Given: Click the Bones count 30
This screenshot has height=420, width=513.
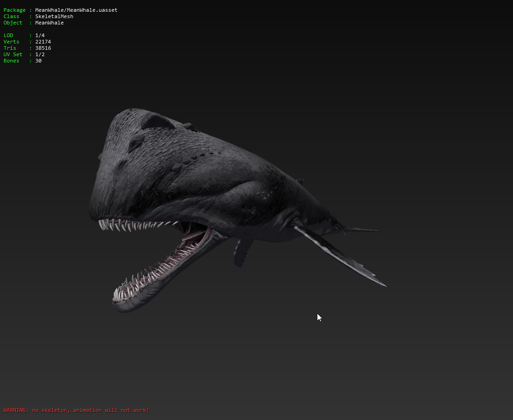Looking at the screenshot, I should [38, 61].
